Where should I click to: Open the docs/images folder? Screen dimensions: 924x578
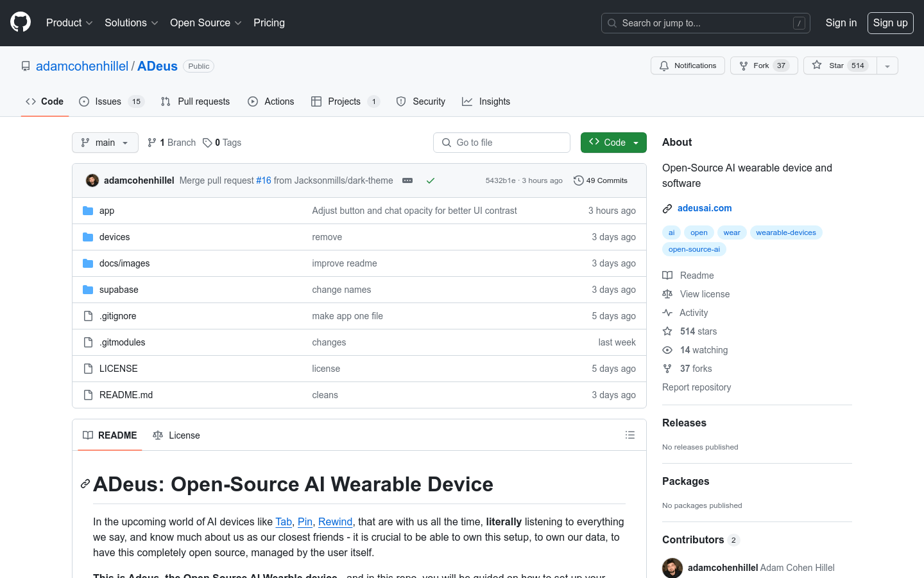pyautogui.click(x=124, y=263)
